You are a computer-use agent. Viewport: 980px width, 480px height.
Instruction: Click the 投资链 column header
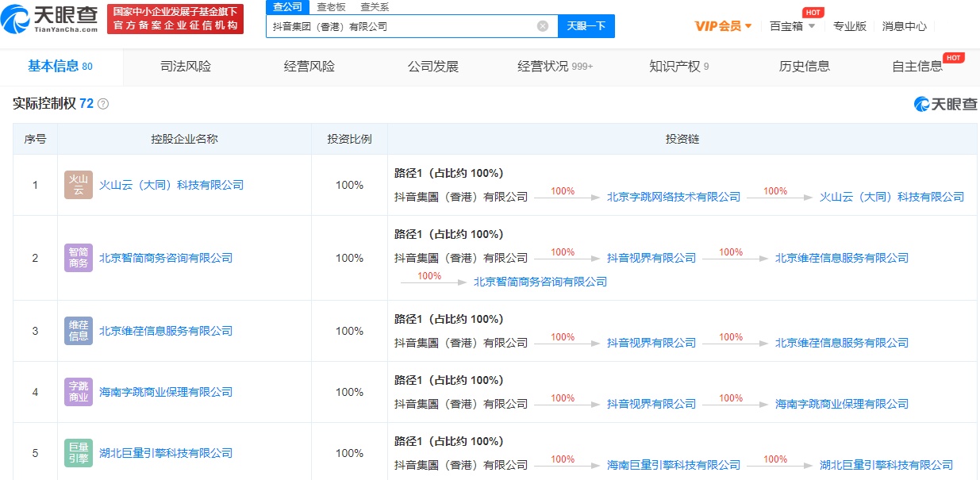coord(682,139)
